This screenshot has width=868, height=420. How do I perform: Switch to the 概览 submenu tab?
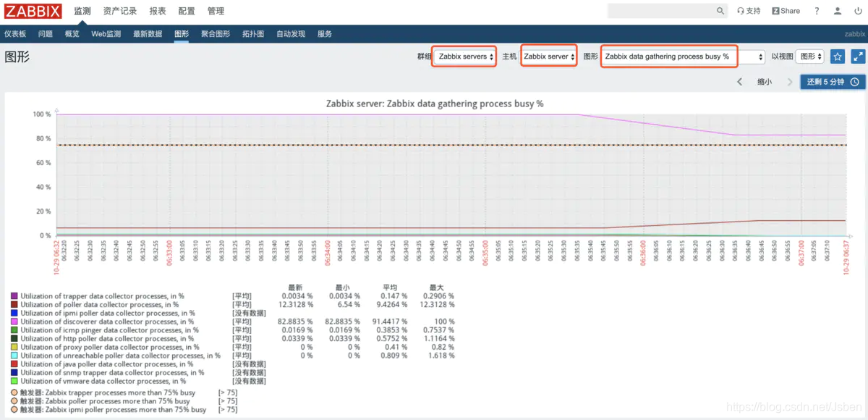72,34
